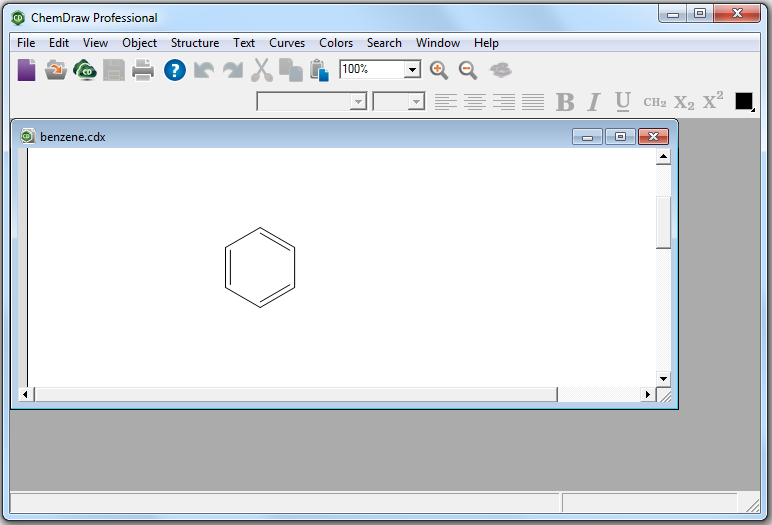Align text left
772x525 pixels.
[x=446, y=102]
